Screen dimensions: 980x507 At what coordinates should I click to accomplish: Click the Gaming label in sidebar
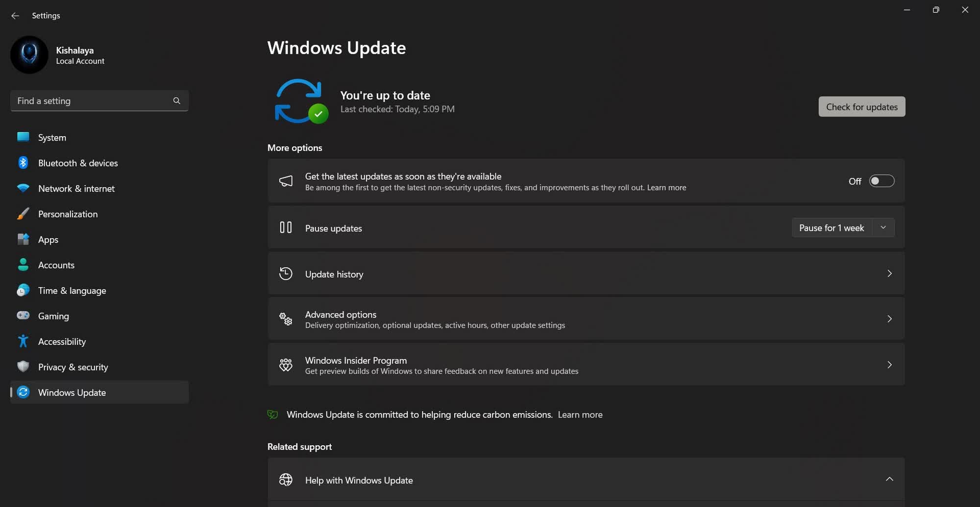[53, 316]
